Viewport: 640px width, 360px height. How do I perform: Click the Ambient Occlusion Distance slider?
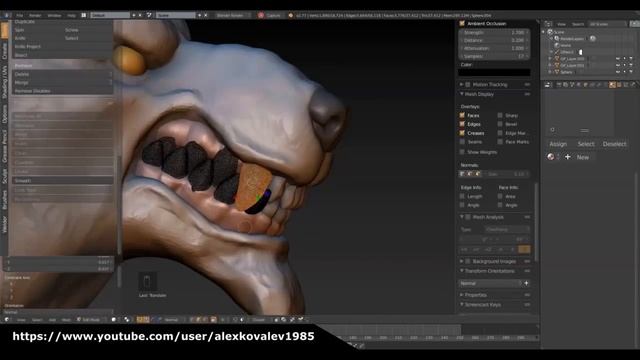pyautogui.click(x=494, y=40)
